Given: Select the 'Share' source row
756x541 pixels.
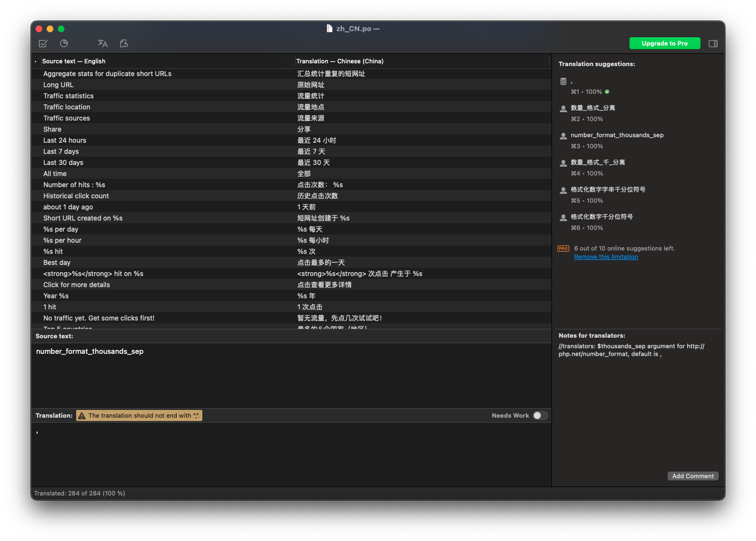Looking at the screenshot, I should click(291, 129).
